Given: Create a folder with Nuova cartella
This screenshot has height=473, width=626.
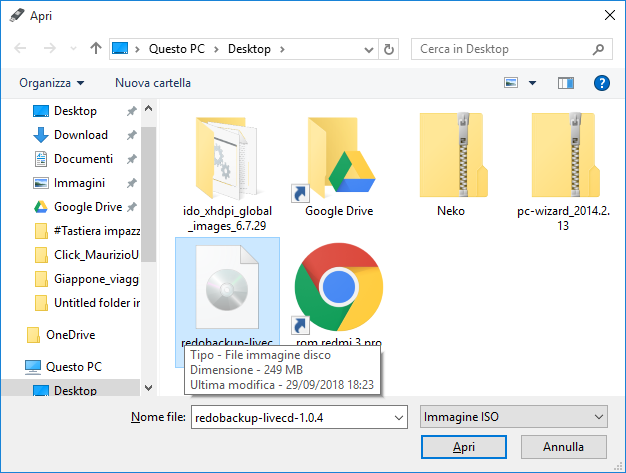Looking at the screenshot, I should [153, 83].
